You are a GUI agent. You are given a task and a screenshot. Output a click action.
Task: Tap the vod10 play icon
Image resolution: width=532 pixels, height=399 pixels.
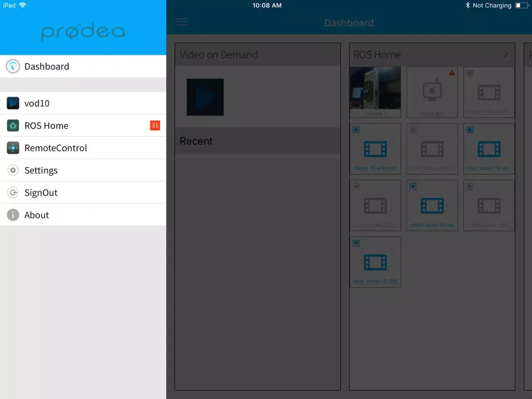click(x=13, y=103)
